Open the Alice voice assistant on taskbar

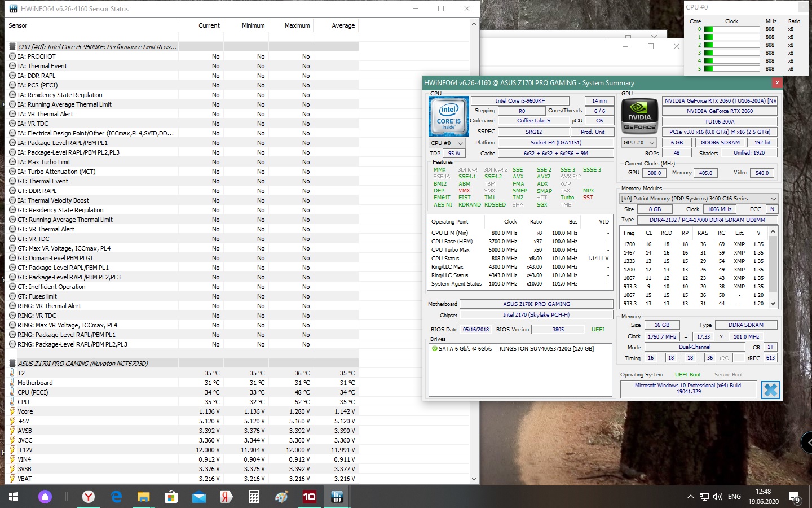(x=45, y=497)
